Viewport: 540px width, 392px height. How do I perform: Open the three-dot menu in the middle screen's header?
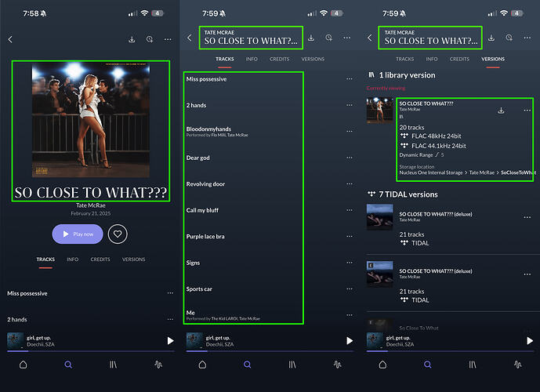coord(346,38)
